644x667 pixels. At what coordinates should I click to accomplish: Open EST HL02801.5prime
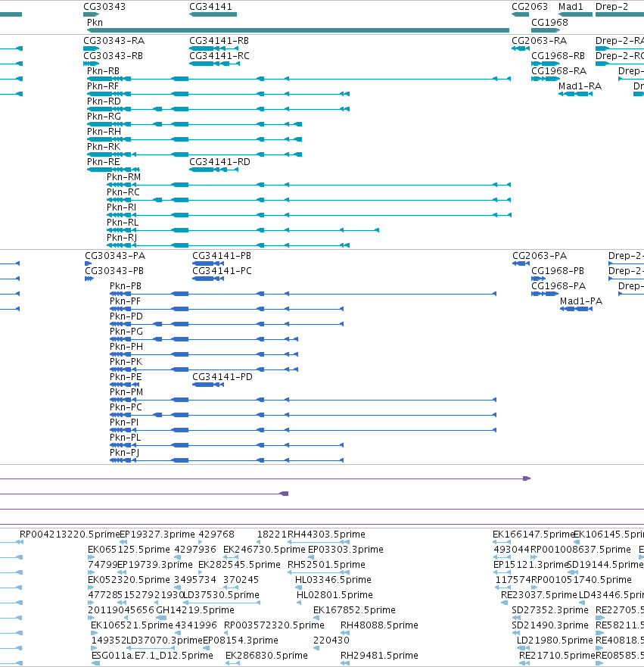[334, 595]
